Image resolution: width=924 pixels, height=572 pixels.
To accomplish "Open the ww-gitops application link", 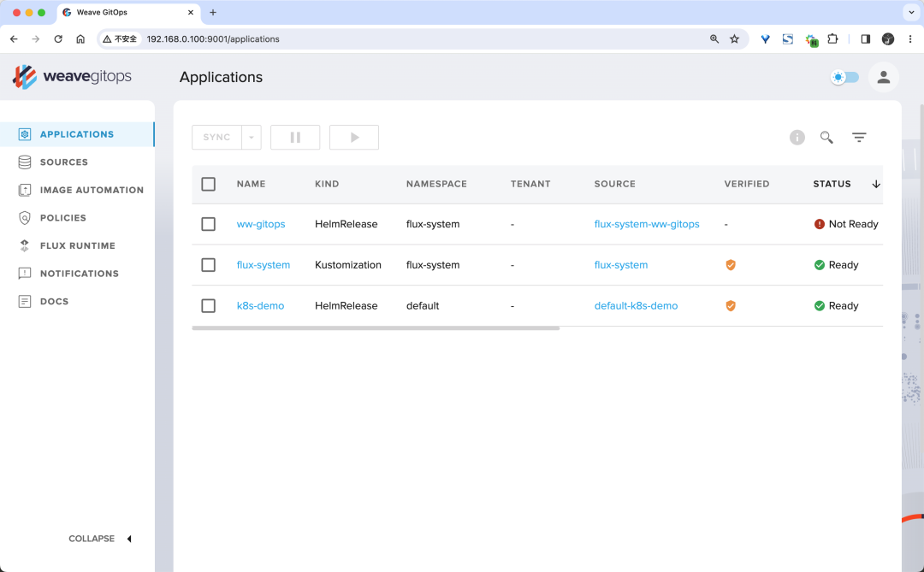I will click(261, 224).
